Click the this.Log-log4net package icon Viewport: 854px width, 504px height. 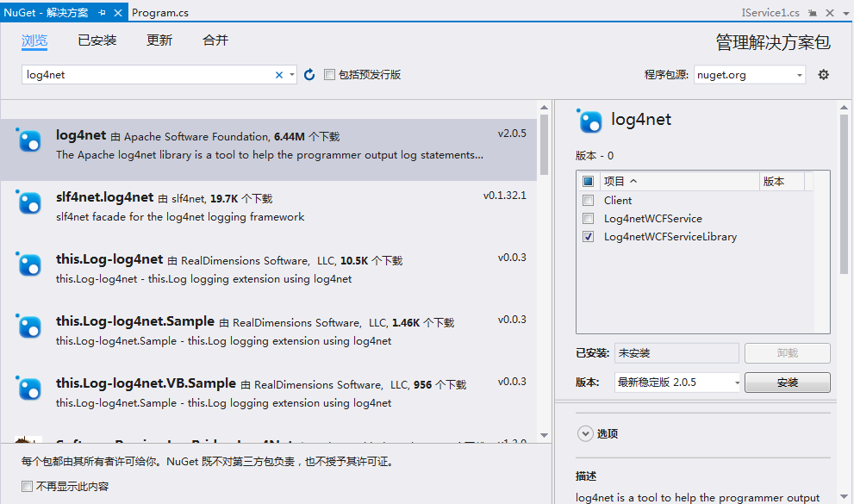(28, 264)
